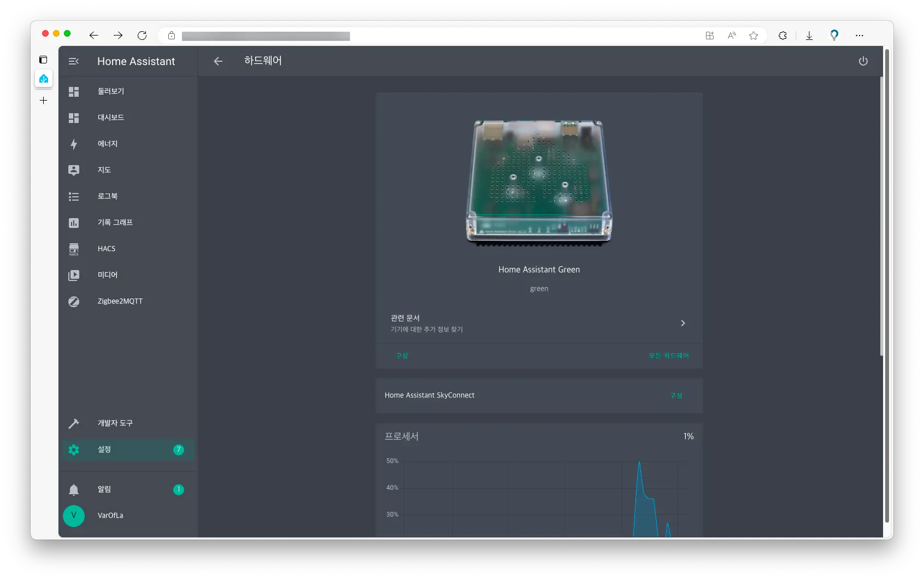Click the browser forward arrow
The height and width of the screenshot is (580, 924).
pyautogui.click(x=118, y=36)
